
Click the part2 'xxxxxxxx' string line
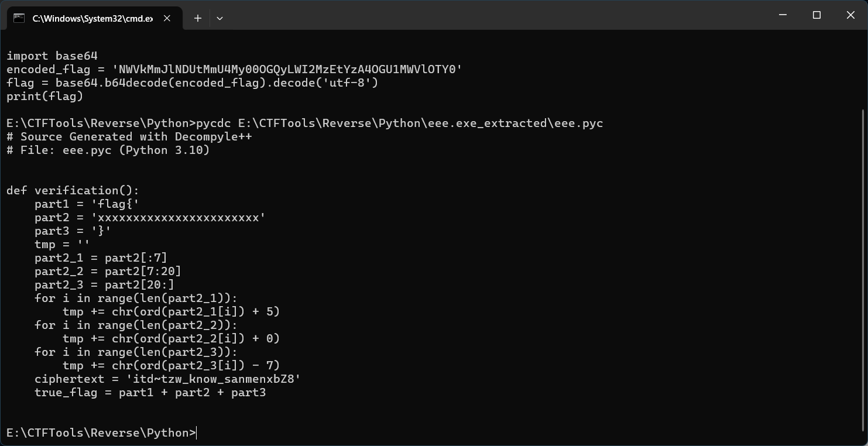[x=150, y=218]
